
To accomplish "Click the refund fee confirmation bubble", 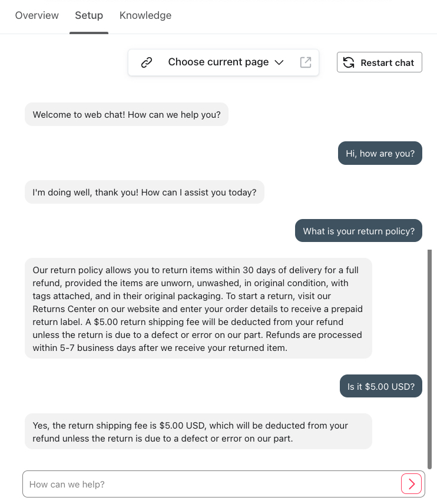I will (x=198, y=432).
